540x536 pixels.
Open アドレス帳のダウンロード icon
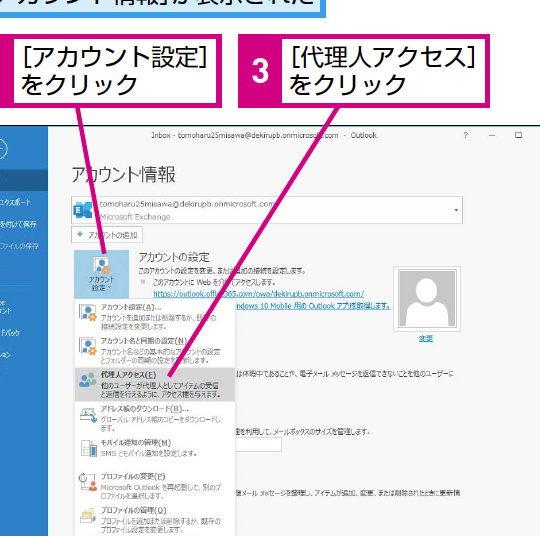click(x=88, y=415)
